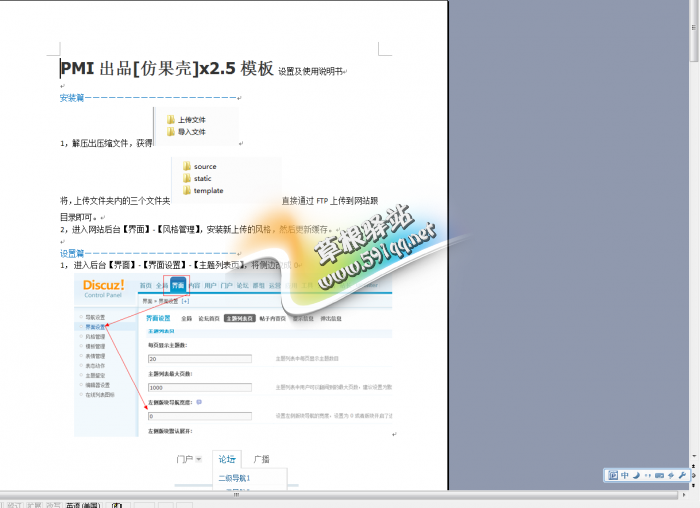Click the line beginning '2, 进入网站后台【界面】'
This screenshot has width=700, height=508.
(196, 229)
